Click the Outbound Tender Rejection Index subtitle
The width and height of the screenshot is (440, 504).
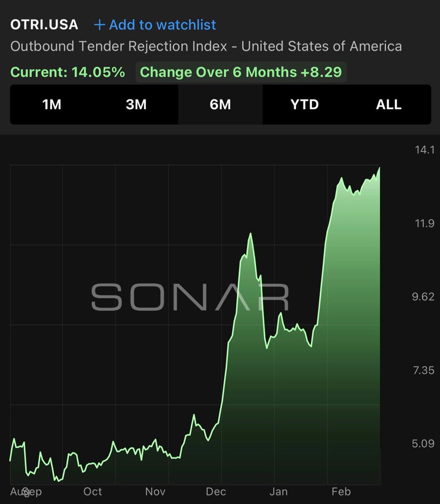pos(206,47)
